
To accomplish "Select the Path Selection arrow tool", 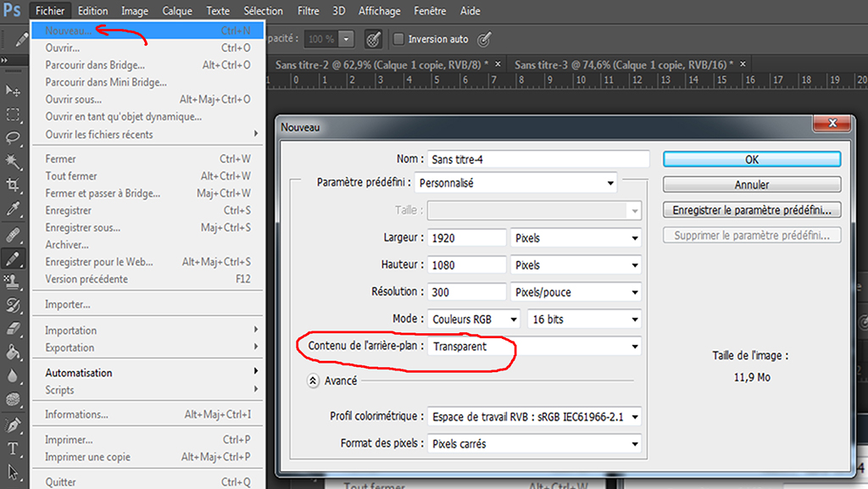I will pyautogui.click(x=12, y=472).
